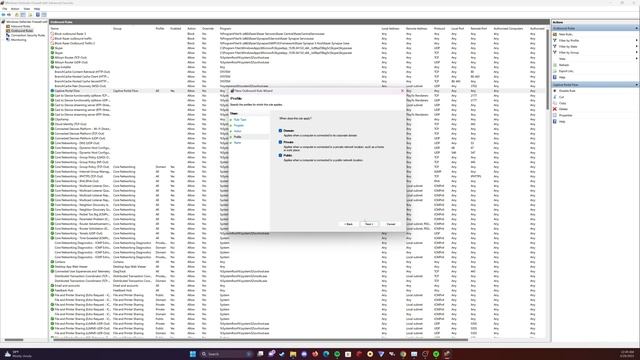Image resolution: width=640 pixels, height=360 pixels.
Task: Click the green icon of Feedback Hub rule
Action: 52,291
